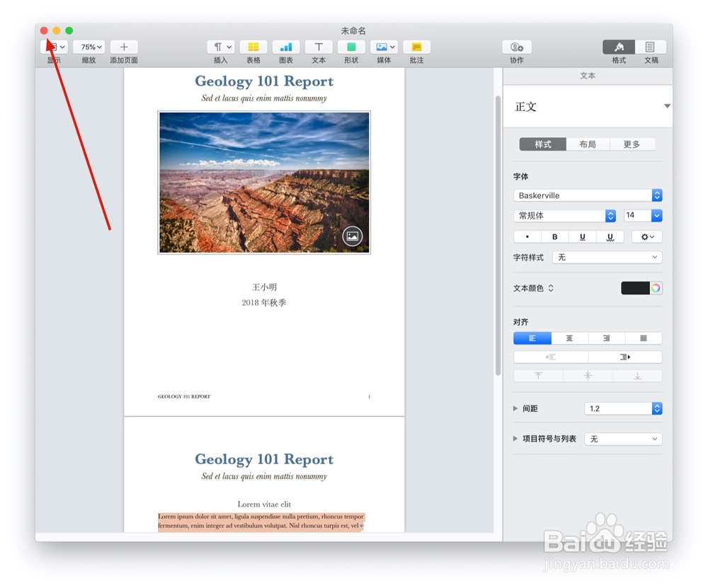Click the black text color swatch
Viewport: 708px width, 588px height.
click(635, 288)
